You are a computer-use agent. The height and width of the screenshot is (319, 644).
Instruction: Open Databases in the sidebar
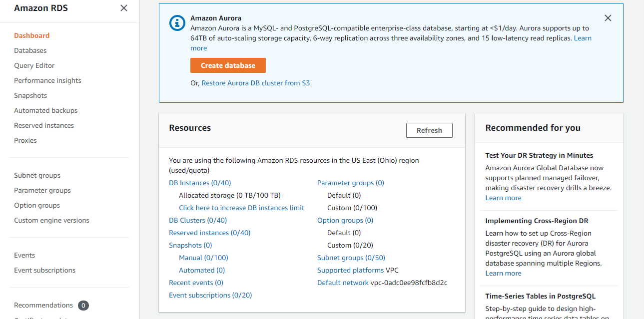click(30, 50)
